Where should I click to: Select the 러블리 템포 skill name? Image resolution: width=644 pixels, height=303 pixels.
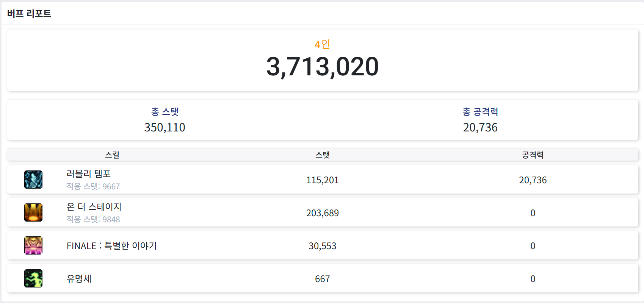[x=89, y=174]
